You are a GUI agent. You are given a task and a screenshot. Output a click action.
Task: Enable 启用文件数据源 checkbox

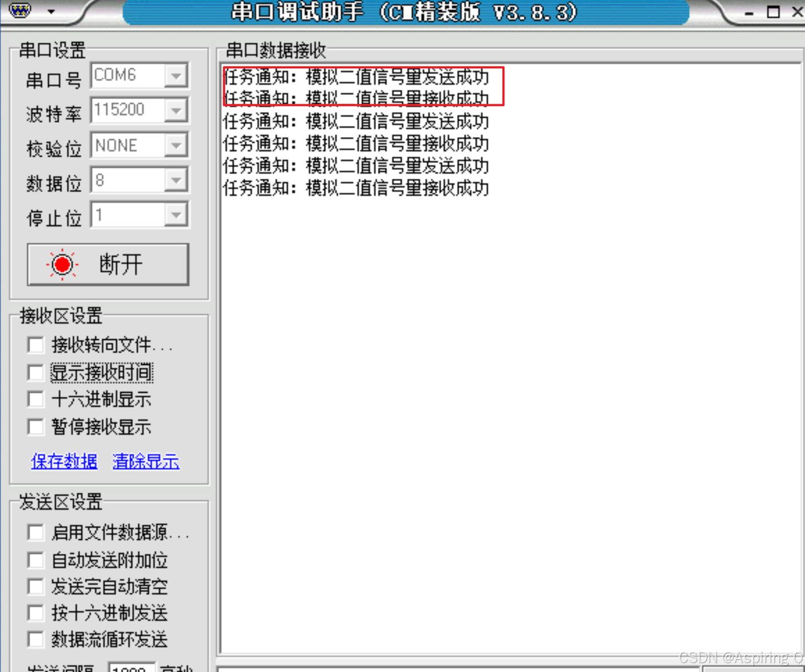pos(36,533)
